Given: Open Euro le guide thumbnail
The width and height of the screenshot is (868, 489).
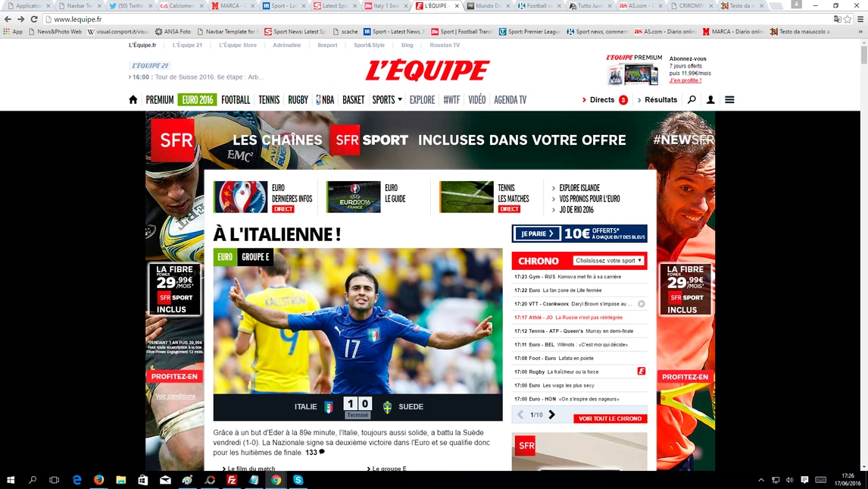Looking at the screenshot, I should 353,196.
